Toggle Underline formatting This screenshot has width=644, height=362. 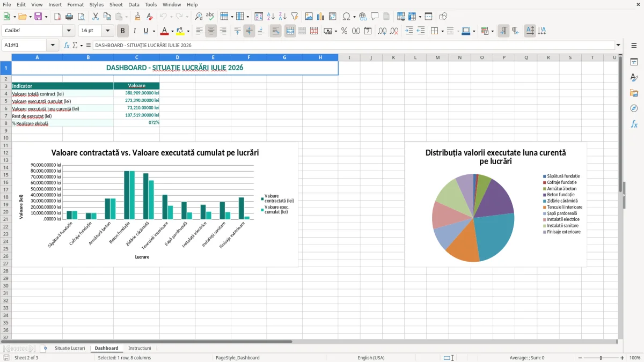[x=145, y=31]
